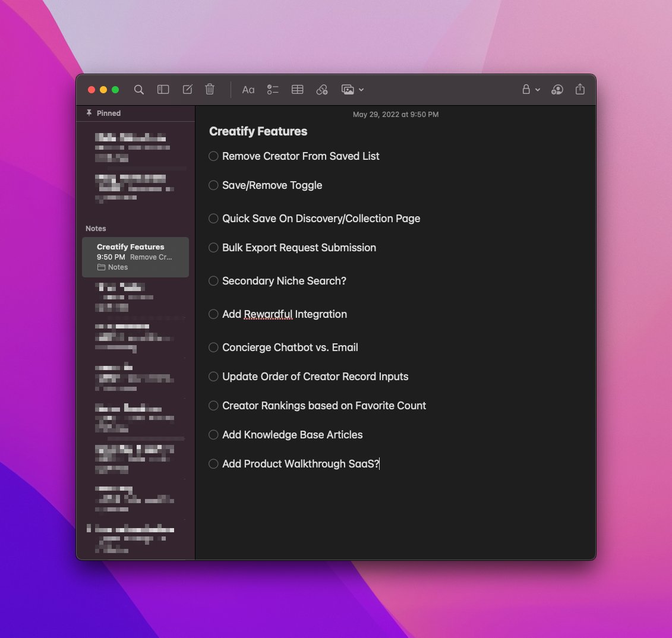Toggle the sidebar view icon
Viewport: 672px width, 638px height.
163,90
